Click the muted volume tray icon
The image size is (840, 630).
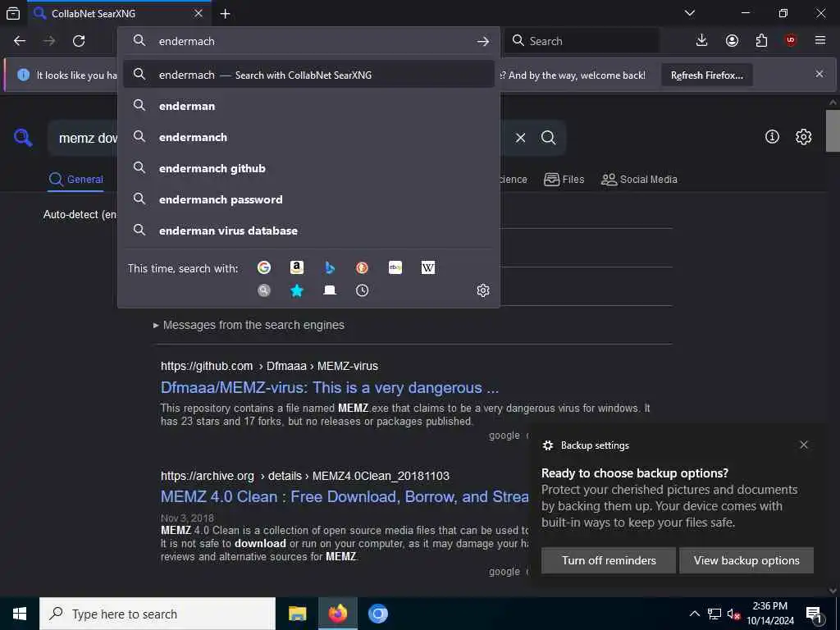pos(733,614)
